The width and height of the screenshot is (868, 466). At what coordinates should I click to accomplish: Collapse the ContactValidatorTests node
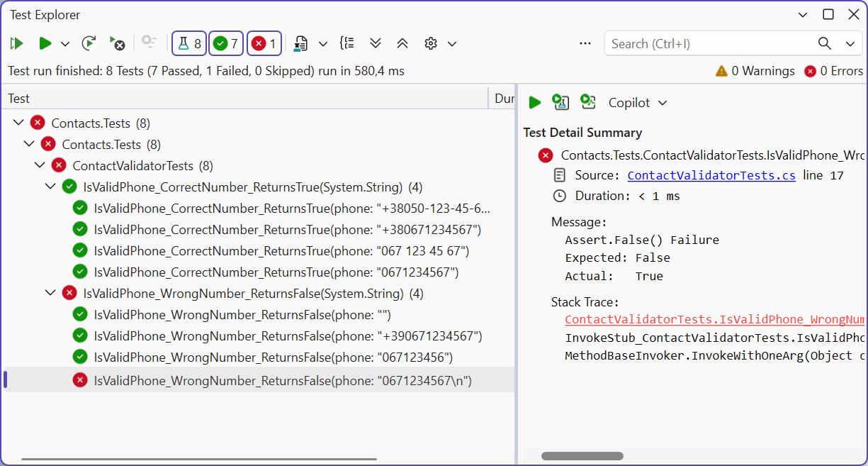(x=40, y=166)
